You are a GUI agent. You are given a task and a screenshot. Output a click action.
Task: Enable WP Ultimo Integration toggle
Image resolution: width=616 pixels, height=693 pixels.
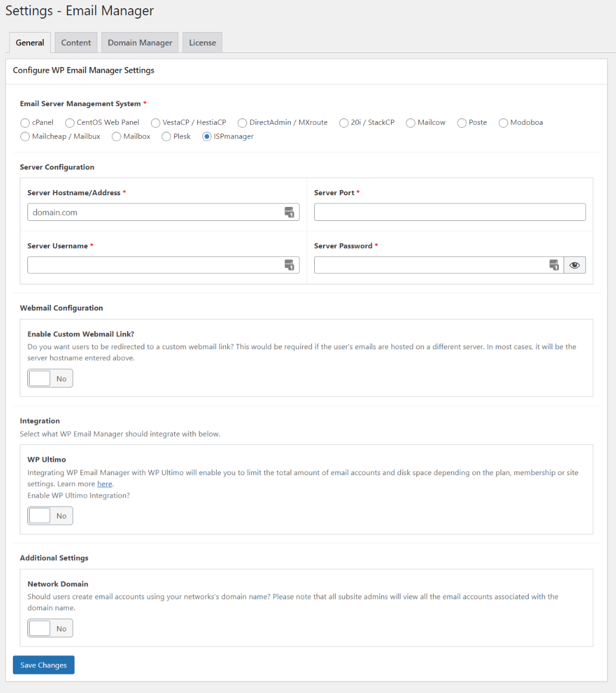(x=50, y=516)
